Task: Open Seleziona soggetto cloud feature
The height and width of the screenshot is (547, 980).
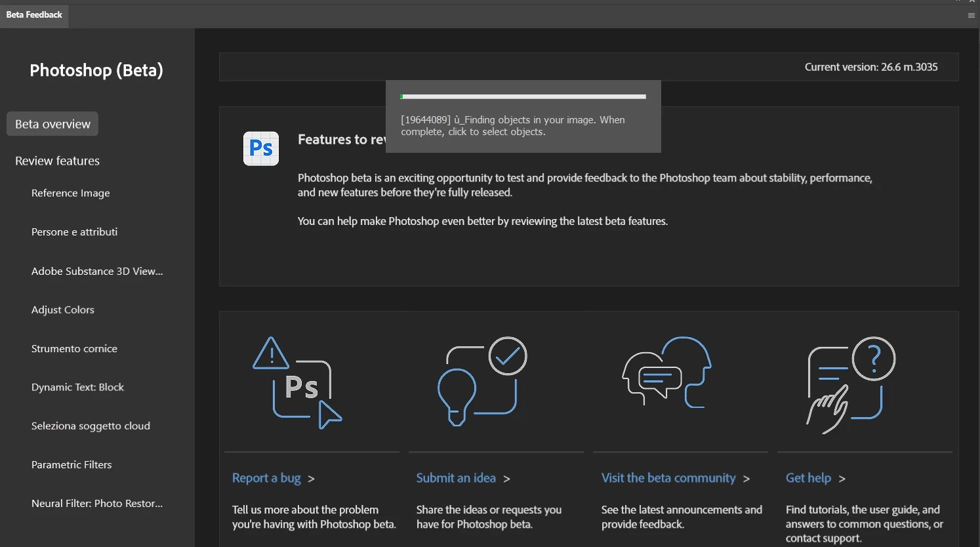Action: pos(91,426)
